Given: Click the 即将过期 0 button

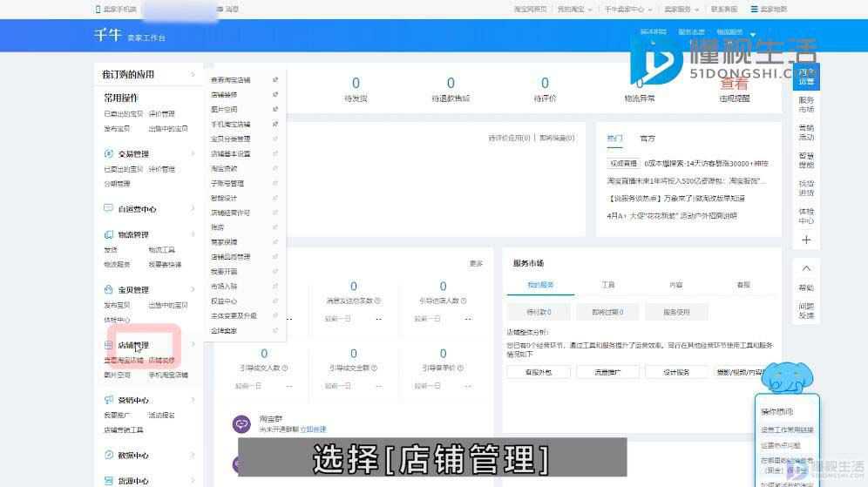Looking at the screenshot, I should [607, 312].
